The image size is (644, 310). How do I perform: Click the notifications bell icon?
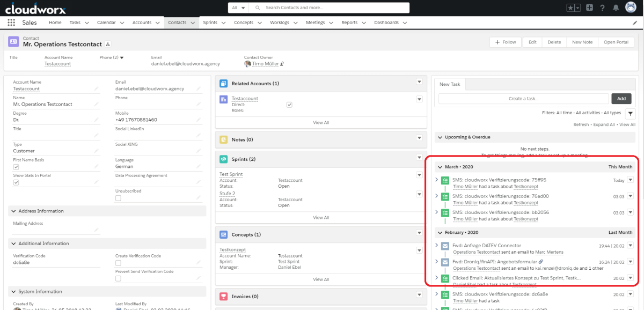[616, 8]
